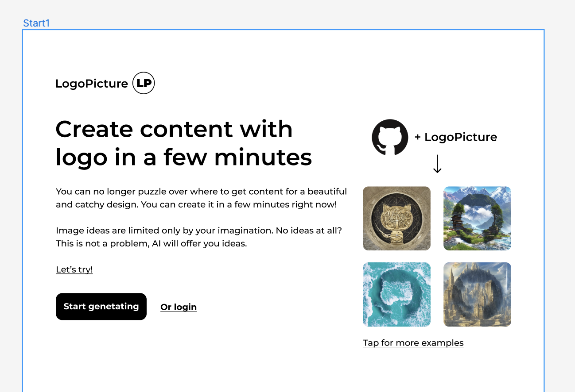Open the mountain landscape thumbnail
Viewport: 575px width, 392px height.
(478, 219)
